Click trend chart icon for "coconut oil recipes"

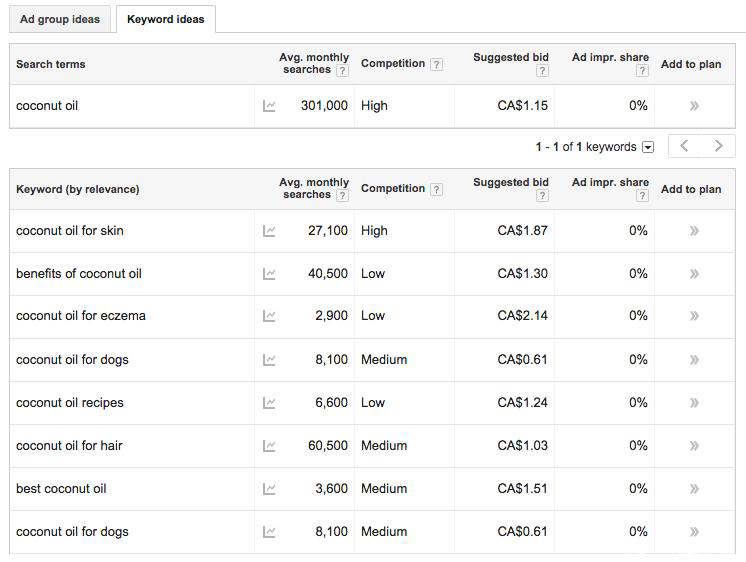point(269,403)
